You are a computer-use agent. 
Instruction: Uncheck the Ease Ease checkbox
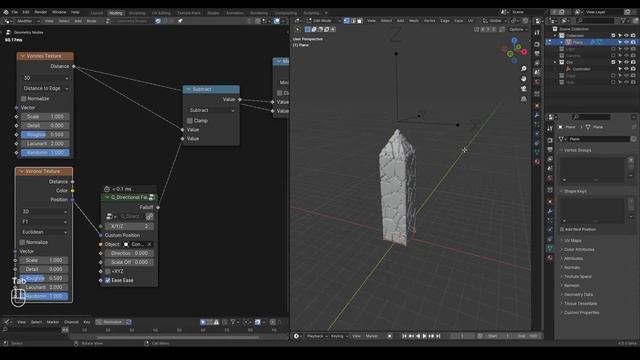click(x=108, y=280)
